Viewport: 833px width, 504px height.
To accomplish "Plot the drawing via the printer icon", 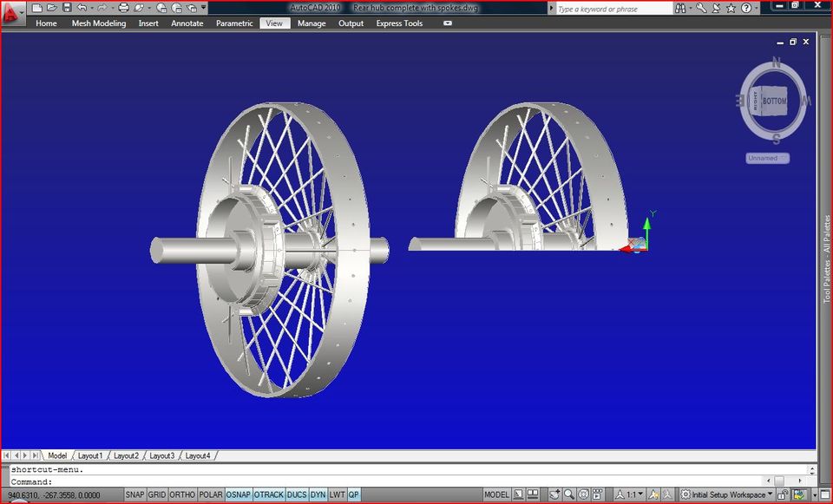I will [123, 7].
